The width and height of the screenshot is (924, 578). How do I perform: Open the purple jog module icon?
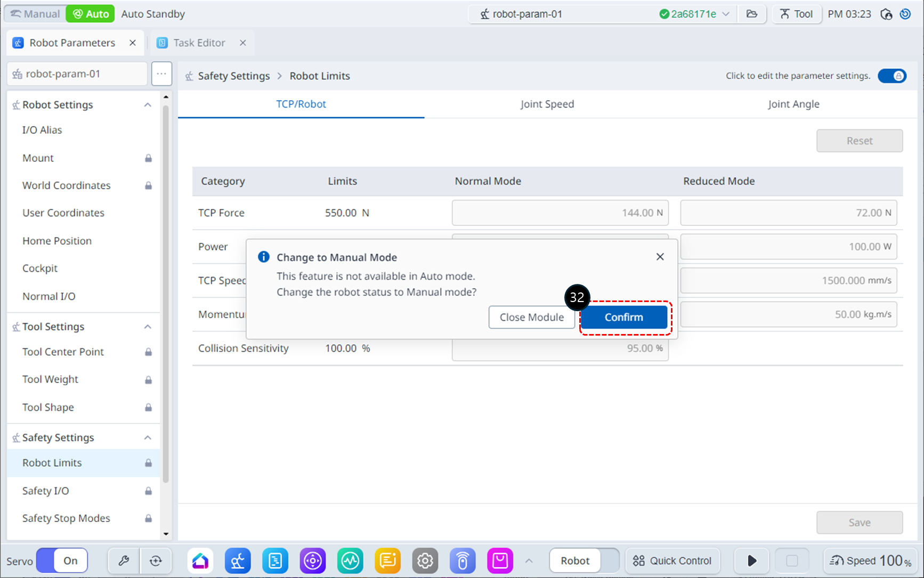pyautogui.click(x=312, y=560)
